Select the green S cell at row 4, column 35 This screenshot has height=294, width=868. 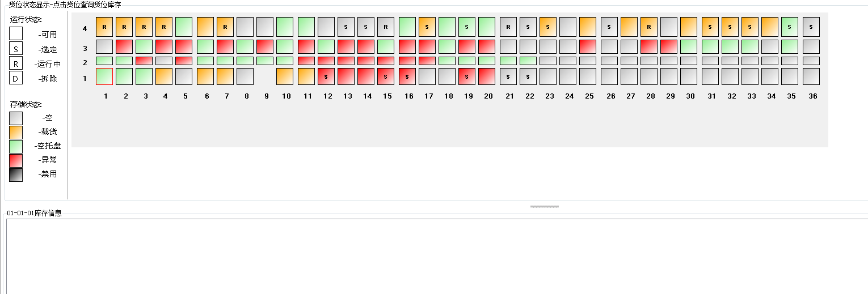point(790,27)
